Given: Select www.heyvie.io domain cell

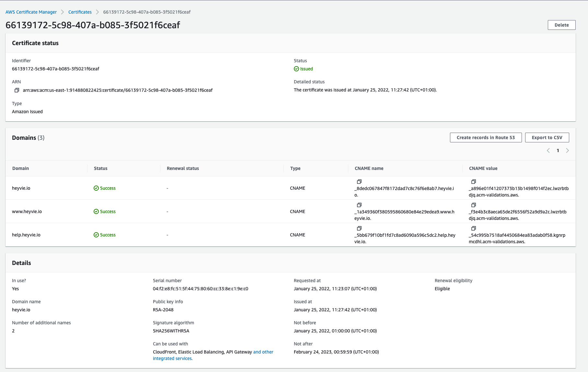Looking at the screenshot, I should click(x=27, y=211).
